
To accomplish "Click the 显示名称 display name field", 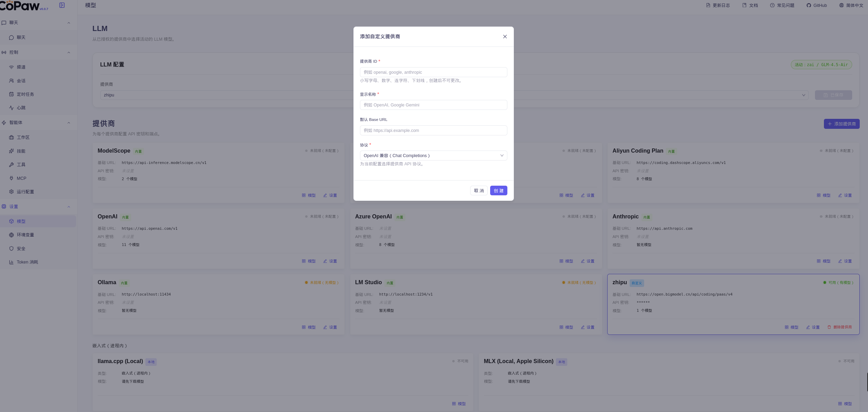I will (433, 105).
